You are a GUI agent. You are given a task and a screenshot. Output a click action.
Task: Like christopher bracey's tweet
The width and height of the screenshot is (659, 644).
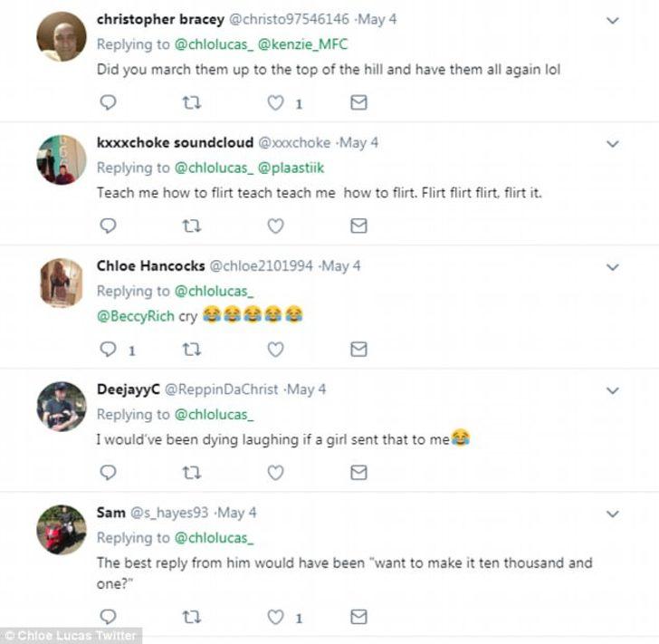275,103
